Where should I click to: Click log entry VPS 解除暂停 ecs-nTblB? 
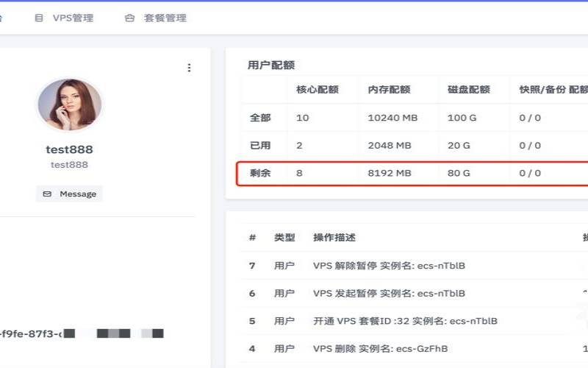tap(389, 266)
